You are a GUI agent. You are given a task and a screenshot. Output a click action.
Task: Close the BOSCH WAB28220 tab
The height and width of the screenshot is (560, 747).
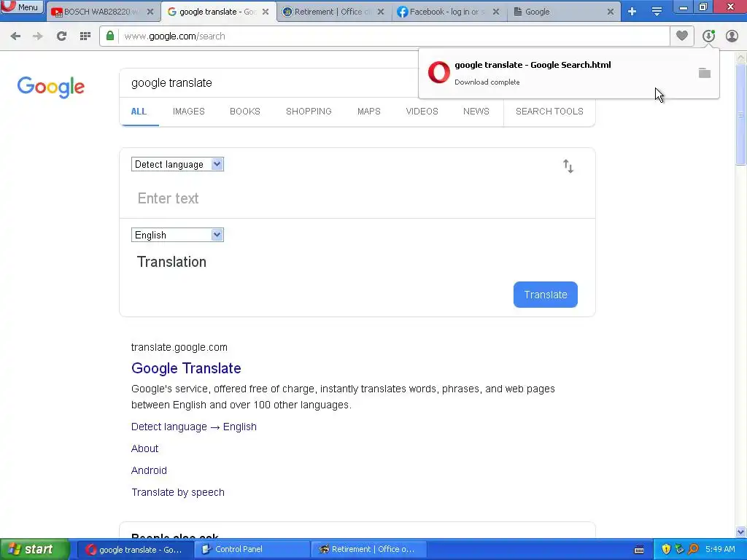(150, 12)
